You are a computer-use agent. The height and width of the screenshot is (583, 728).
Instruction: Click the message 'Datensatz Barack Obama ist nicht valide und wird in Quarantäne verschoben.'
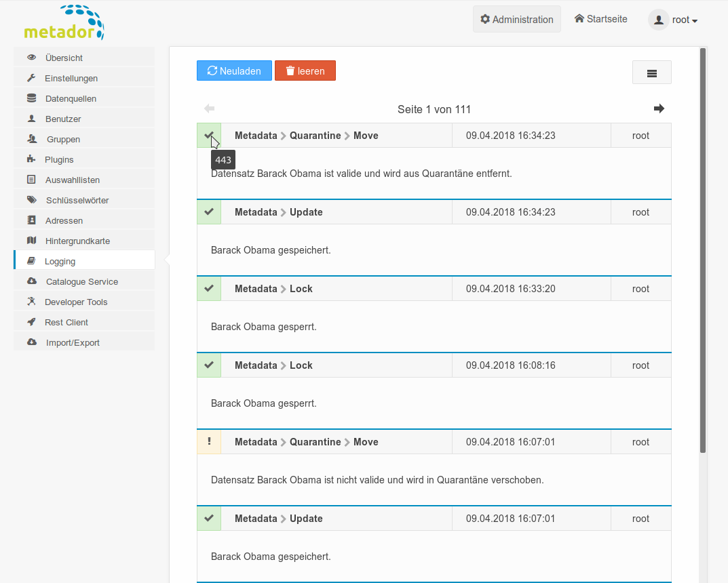point(377,479)
